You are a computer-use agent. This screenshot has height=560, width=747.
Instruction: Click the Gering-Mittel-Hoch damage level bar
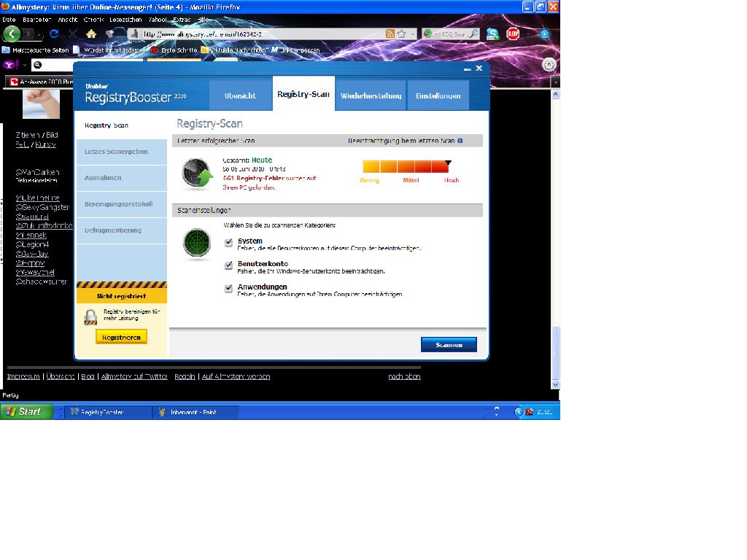406,166
